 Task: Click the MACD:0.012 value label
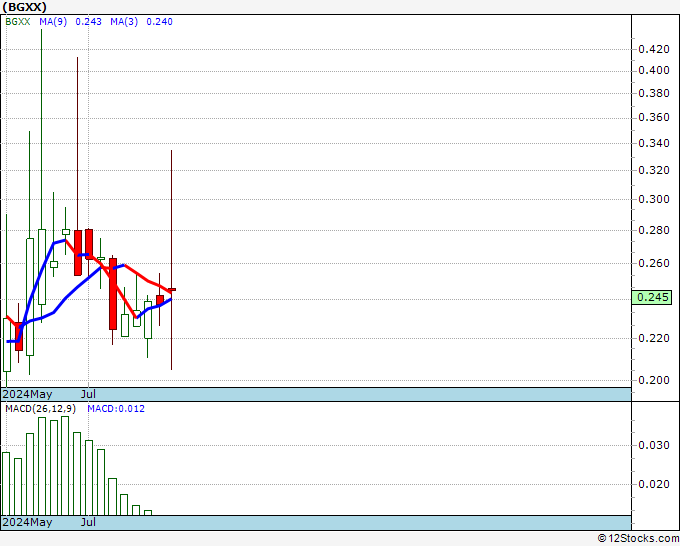click(x=116, y=409)
